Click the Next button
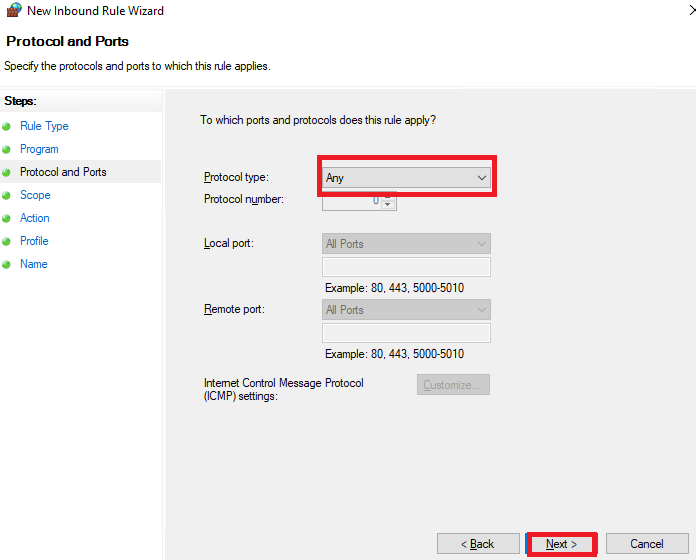Image resolution: width=696 pixels, height=560 pixels. pos(562,544)
